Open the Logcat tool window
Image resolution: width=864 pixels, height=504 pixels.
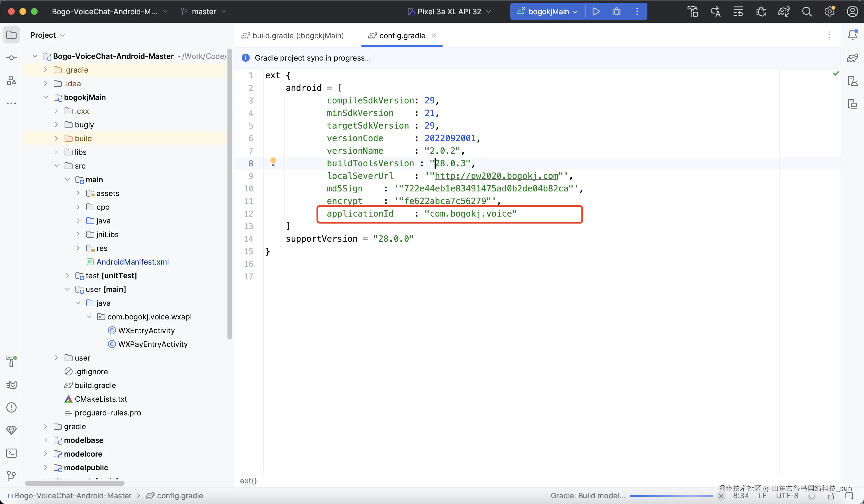point(11,385)
